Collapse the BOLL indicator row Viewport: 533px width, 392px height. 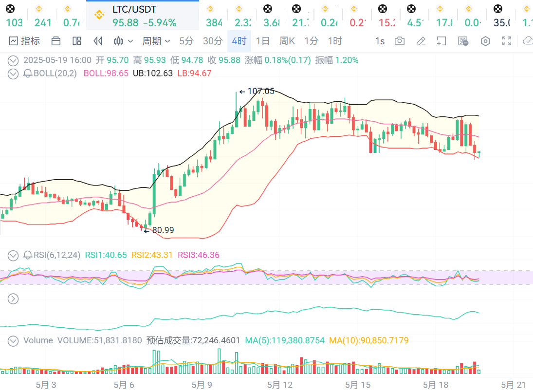point(13,74)
